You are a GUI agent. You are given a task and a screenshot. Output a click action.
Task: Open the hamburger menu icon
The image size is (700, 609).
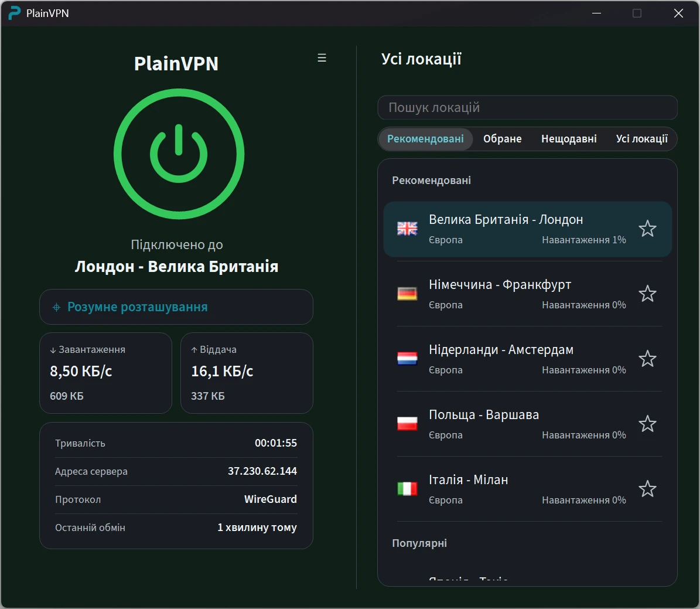point(322,57)
